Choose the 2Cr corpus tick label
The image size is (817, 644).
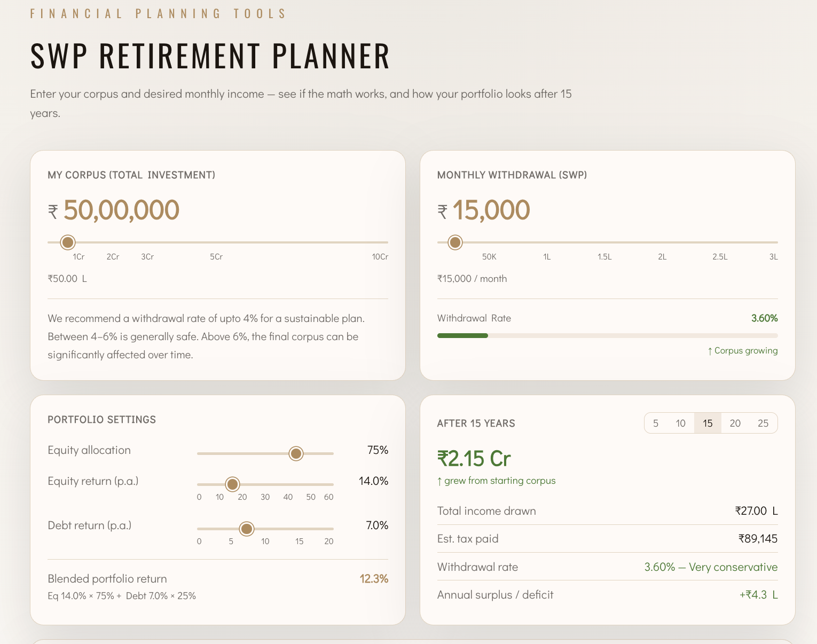113,257
